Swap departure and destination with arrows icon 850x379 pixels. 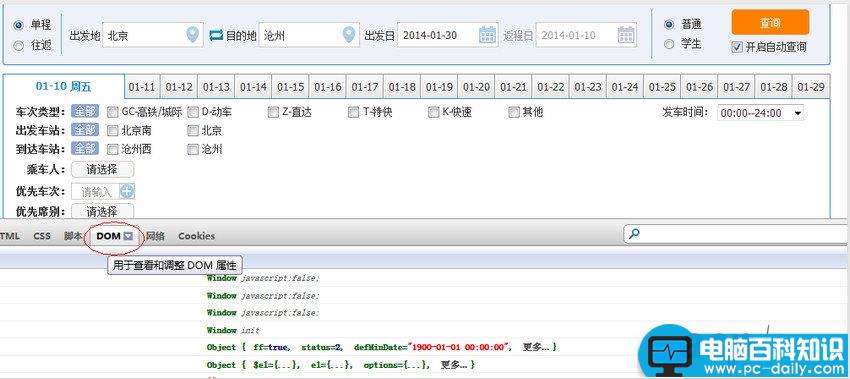pos(216,36)
